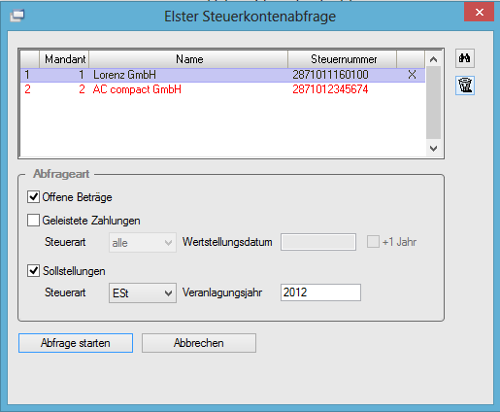Image resolution: width=500 pixels, height=412 pixels.
Task: Click tax number 2871012345674
Action: pyautogui.click(x=330, y=89)
